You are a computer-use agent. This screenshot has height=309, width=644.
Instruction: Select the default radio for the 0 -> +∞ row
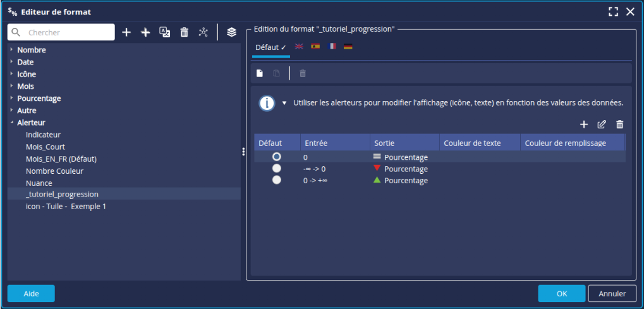tap(276, 180)
